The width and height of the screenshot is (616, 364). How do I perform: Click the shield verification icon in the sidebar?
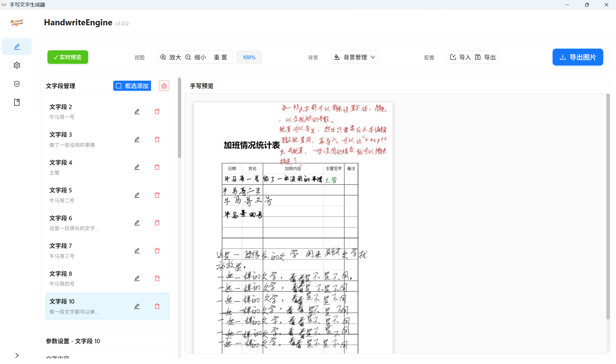click(16, 84)
